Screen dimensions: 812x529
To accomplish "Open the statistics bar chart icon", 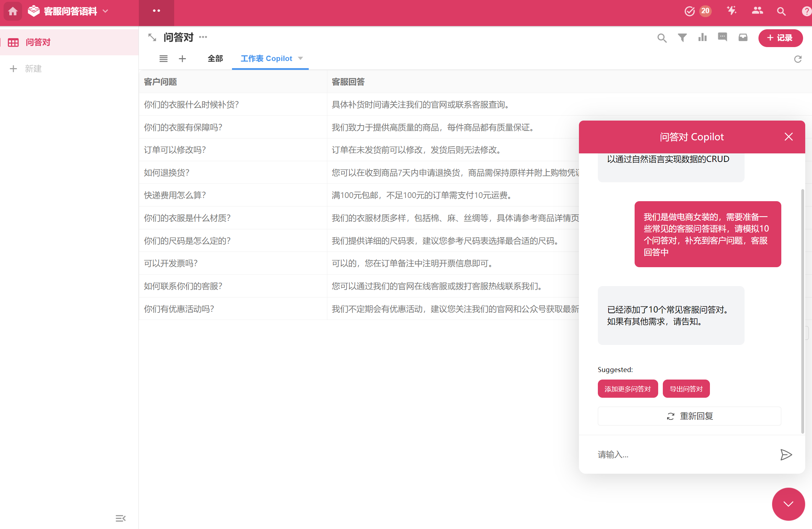I will tap(702, 38).
